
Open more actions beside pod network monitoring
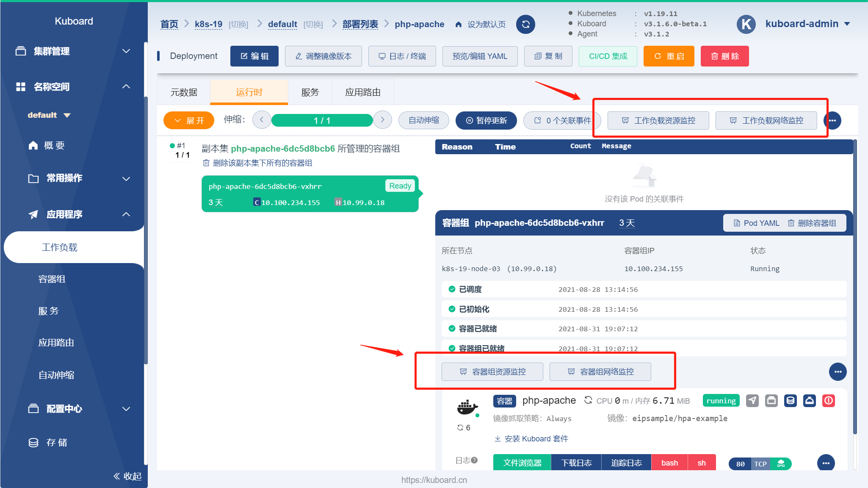tap(838, 372)
